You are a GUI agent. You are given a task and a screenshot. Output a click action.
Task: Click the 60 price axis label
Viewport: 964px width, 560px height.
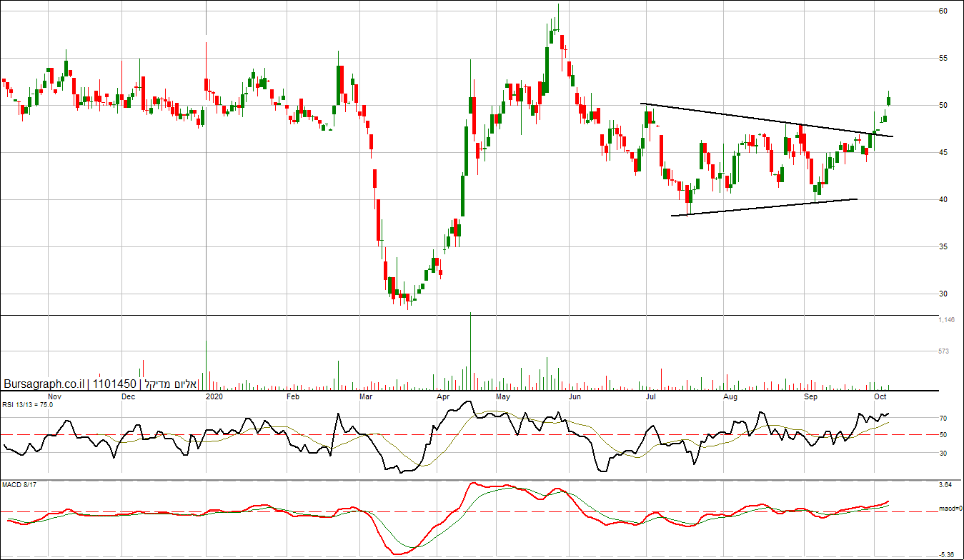(943, 11)
